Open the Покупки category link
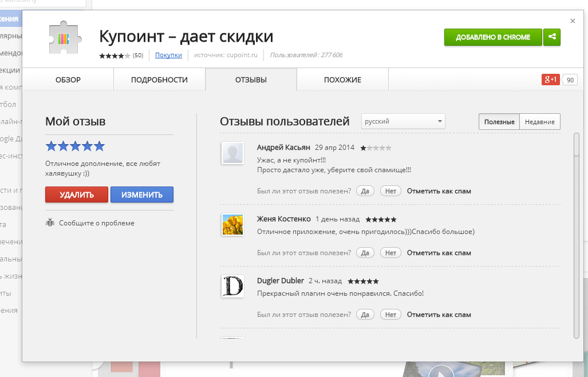Screen dimensions: 588x377 coord(168,55)
